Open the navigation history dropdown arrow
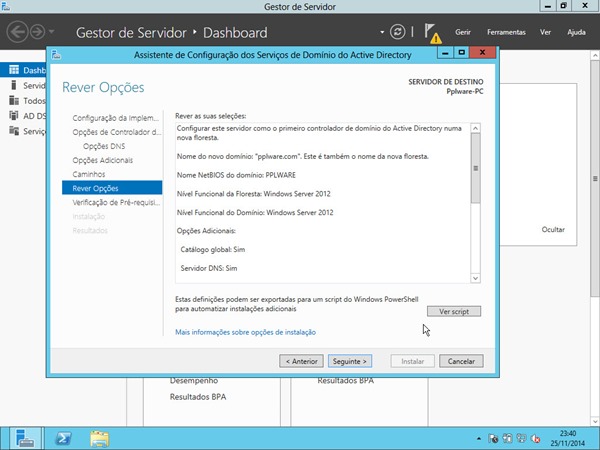The image size is (600, 450). point(52,32)
